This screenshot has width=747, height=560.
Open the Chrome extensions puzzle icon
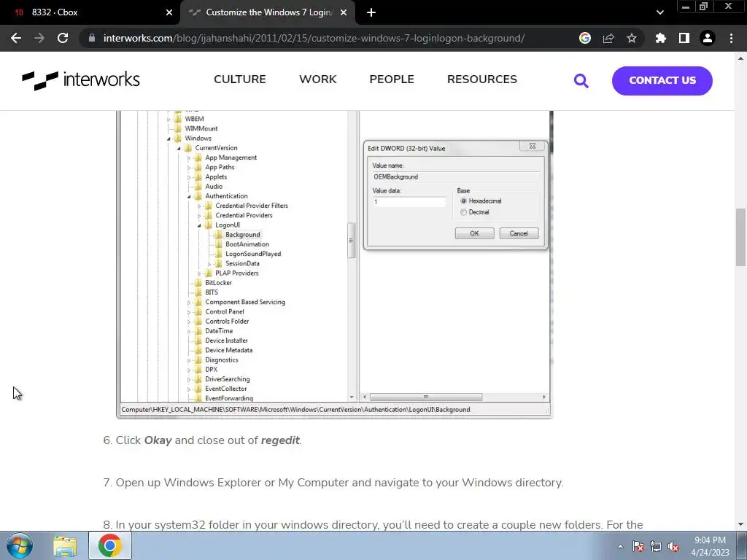tap(660, 38)
